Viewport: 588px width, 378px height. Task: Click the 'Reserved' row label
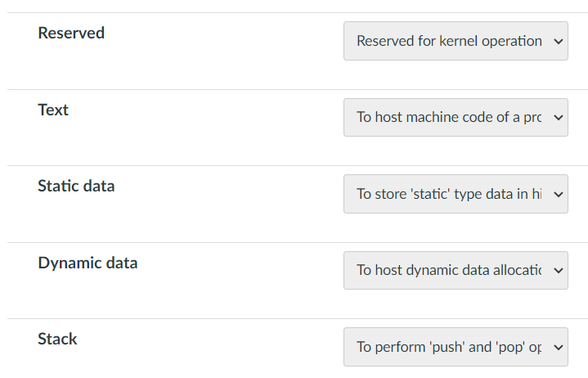(x=71, y=34)
